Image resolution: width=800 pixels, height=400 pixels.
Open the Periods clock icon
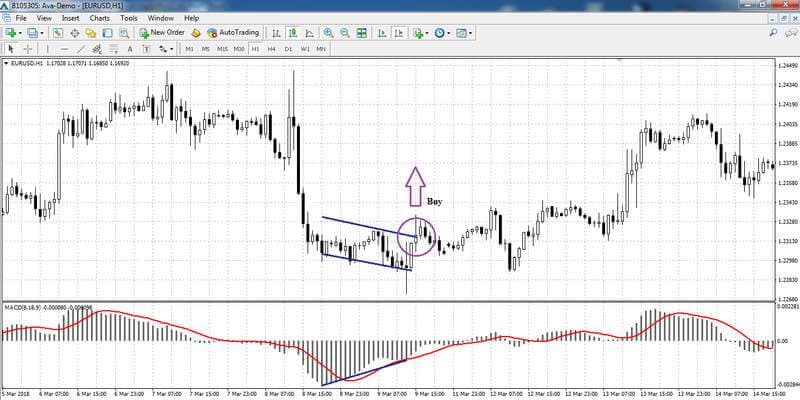coord(439,33)
